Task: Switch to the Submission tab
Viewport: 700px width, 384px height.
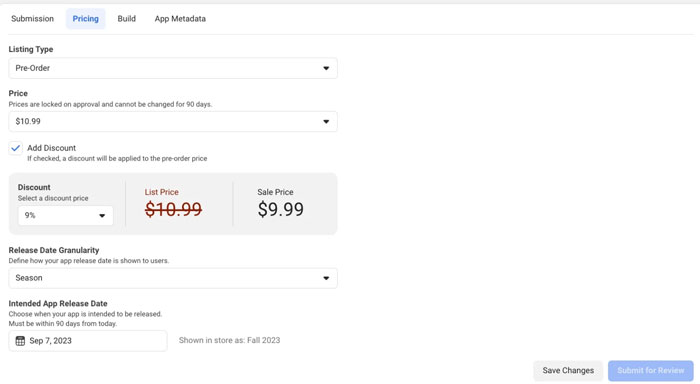Action: pyautogui.click(x=33, y=19)
